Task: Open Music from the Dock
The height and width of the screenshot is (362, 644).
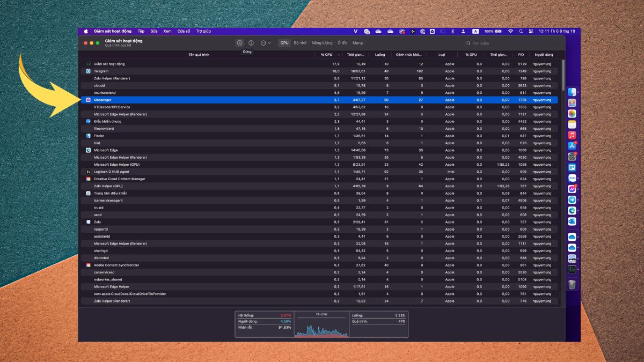Action: (572, 135)
